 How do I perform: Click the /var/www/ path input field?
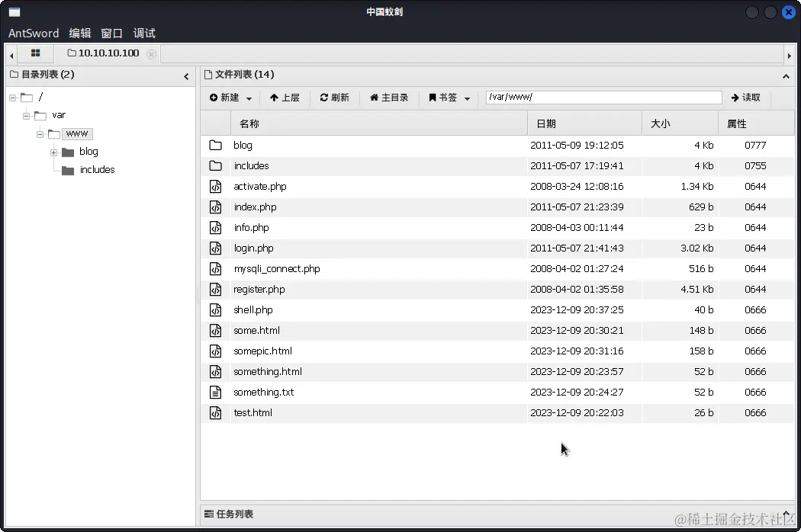click(604, 97)
